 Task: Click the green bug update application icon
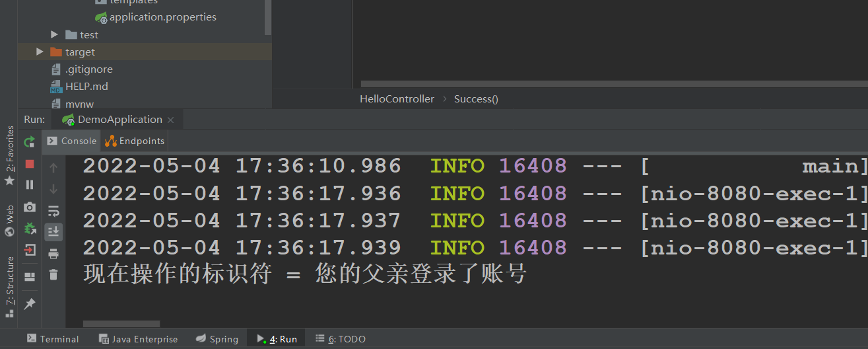(30, 229)
